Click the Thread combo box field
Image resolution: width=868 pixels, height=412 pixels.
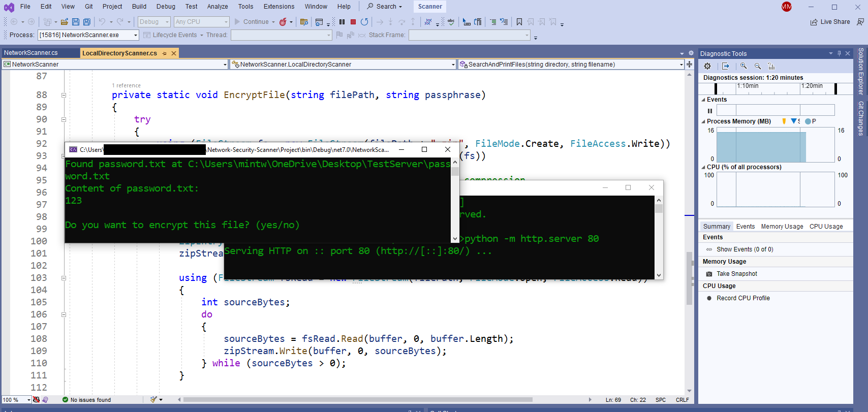tap(281, 35)
